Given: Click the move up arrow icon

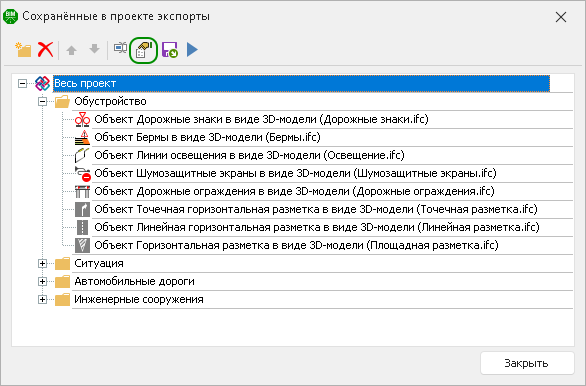Looking at the screenshot, I should point(71,50).
